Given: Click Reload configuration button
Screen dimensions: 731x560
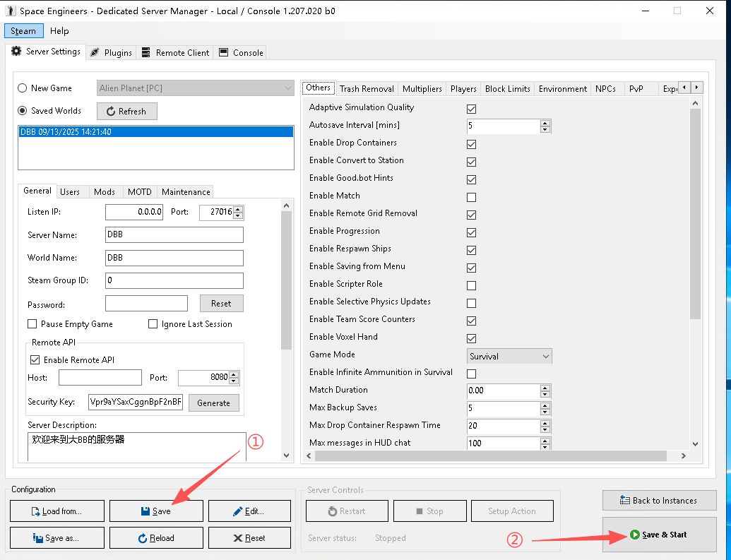Looking at the screenshot, I should coord(155,538).
